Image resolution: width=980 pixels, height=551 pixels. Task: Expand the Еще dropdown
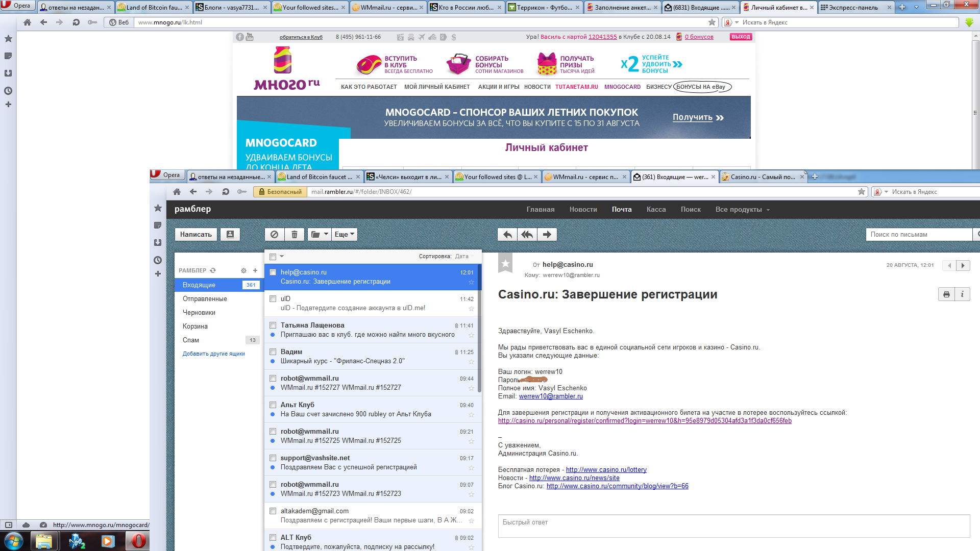(345, 234)
